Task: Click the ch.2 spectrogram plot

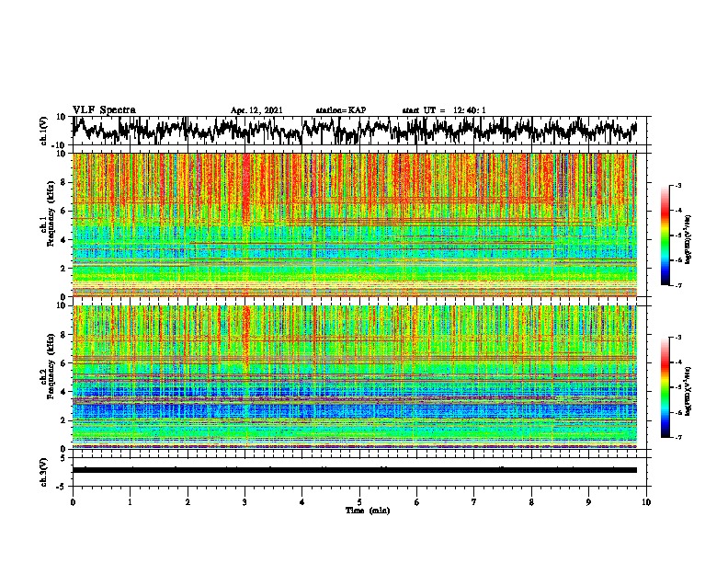Action: tap(355, 377)
